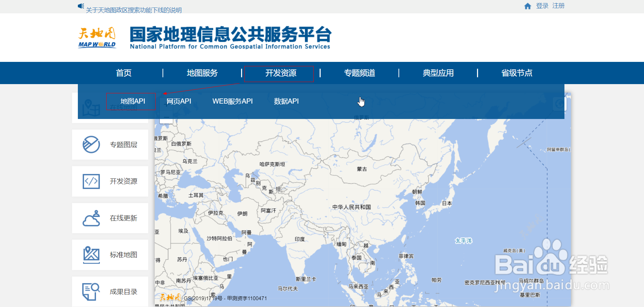Select 地图API in the submenu
The width and height of the screenshot is (644, 307).
(133, 101)
